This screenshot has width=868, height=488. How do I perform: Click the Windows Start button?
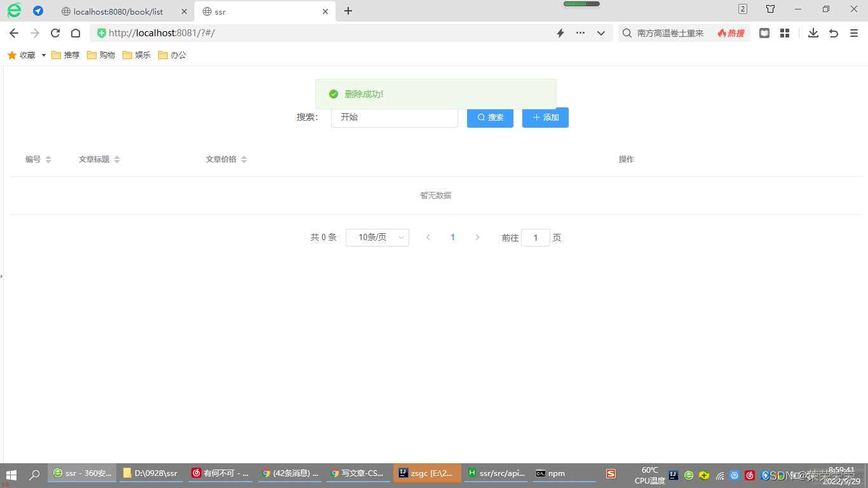11,474
